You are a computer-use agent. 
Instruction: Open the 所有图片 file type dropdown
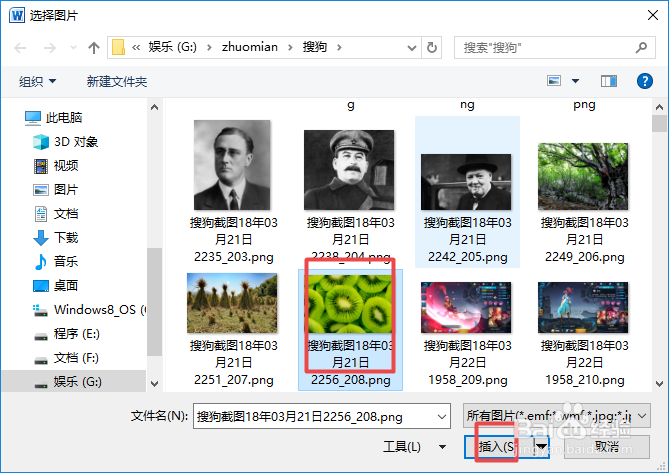pos(556,415)
